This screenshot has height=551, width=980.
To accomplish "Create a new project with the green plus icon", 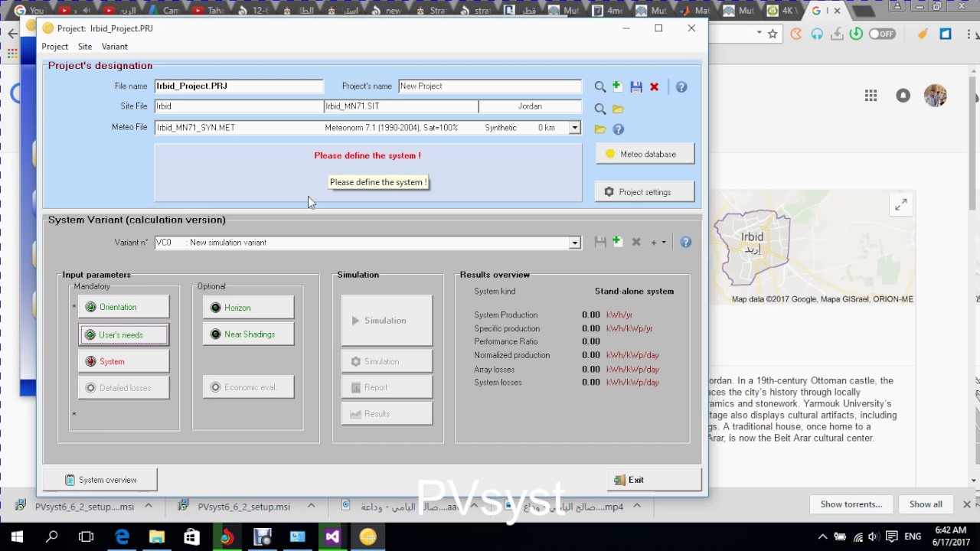I will click(x=617, y=86).
